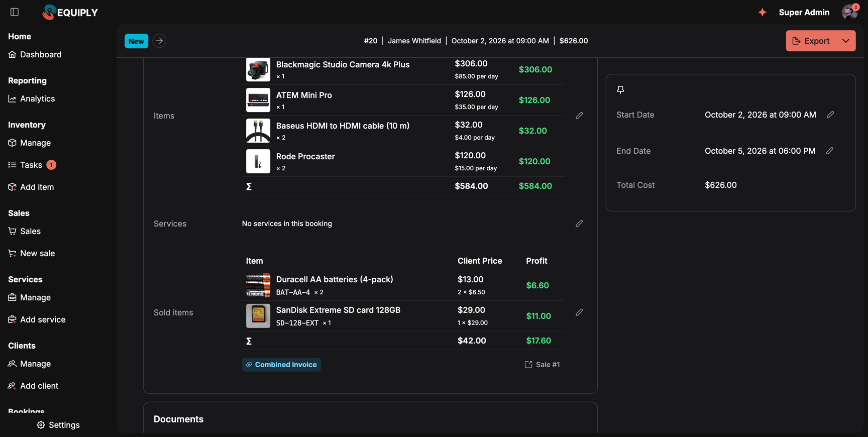The width and height of the screenshot is (868, 437).
Task: Open Sales page in sidebar
Action: [x=24, y=231]
